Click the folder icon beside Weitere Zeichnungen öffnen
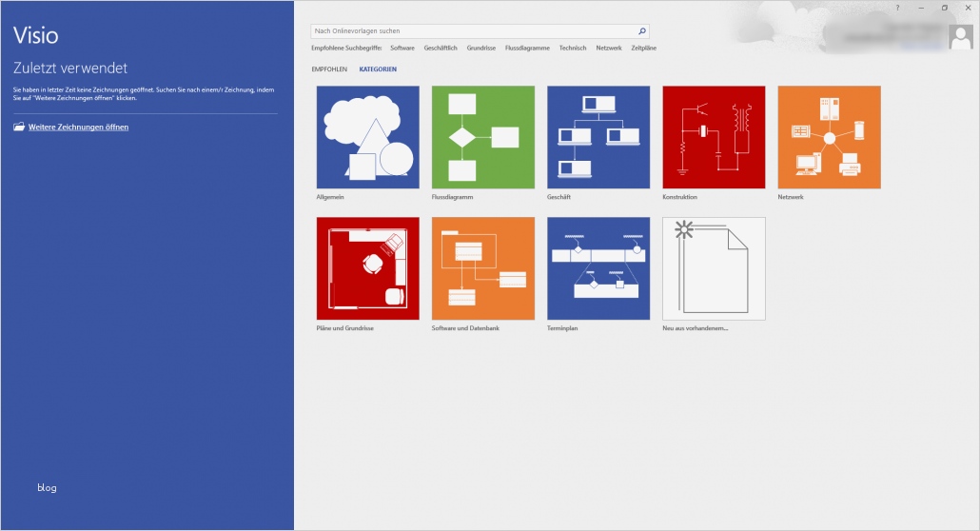Screen dimensions: 980x531 pos(19,127)
